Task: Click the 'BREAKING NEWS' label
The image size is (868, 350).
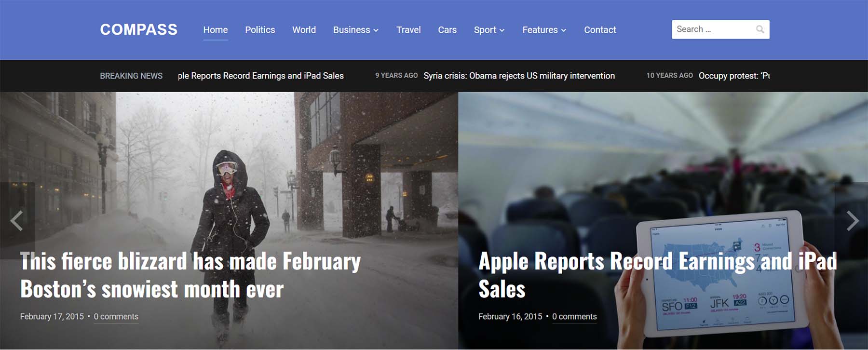Action: [131, 76]
